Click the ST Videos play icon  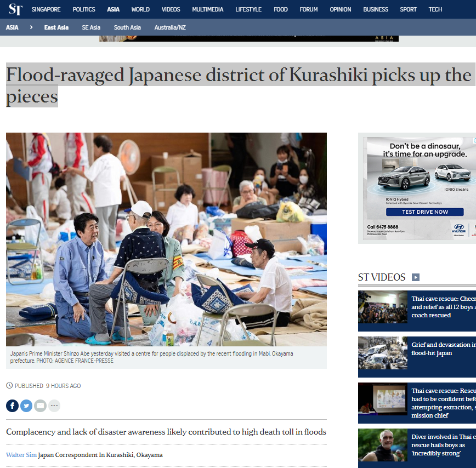click(416, 277)
